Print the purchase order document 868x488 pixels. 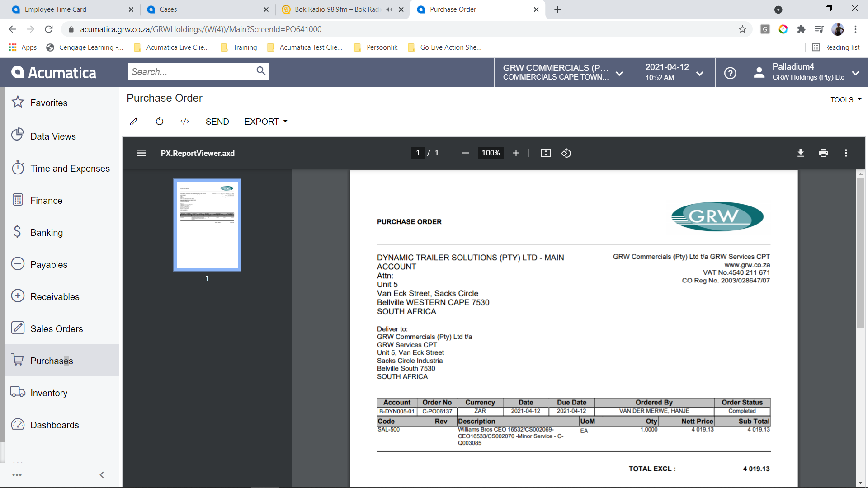[823, 153]
